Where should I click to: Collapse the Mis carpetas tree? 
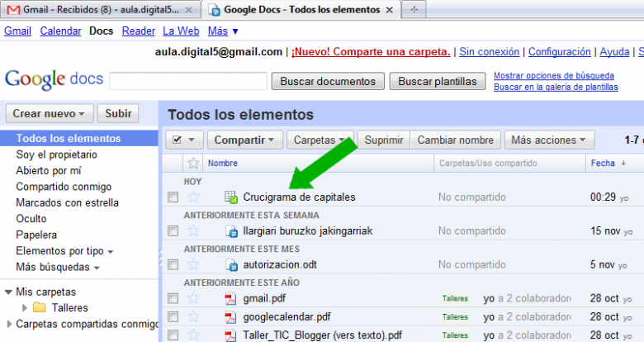pos(8,292)
